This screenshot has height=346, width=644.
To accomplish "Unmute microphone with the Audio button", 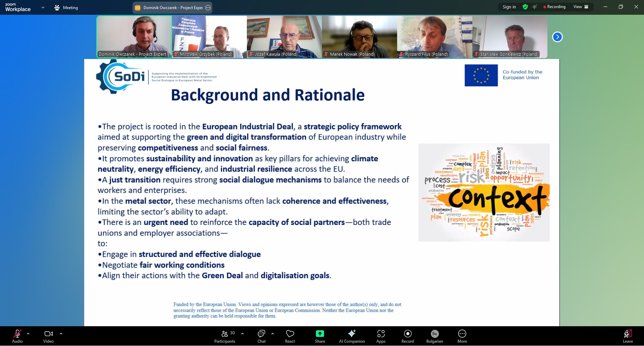I will coord(17,336).
